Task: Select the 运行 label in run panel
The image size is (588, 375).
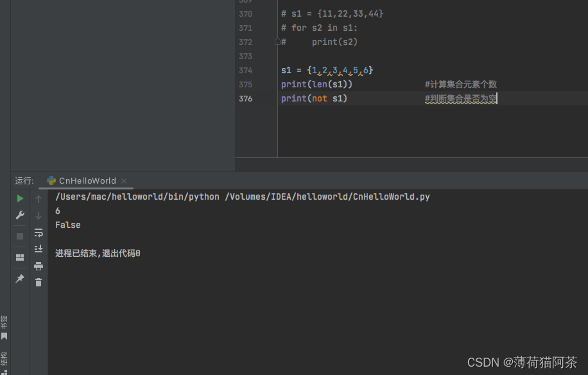Action: pyautogui.click(x=24, y=180)
